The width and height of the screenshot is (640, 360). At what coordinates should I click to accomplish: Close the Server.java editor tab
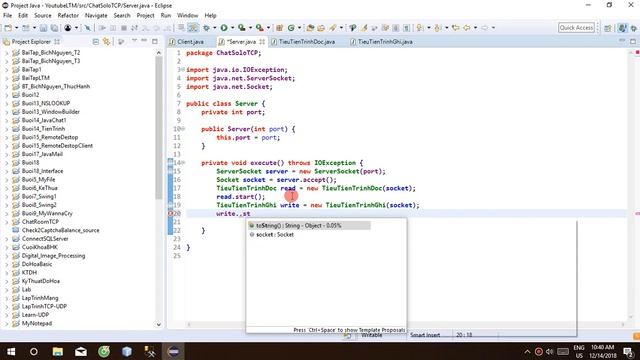(262, 42)
